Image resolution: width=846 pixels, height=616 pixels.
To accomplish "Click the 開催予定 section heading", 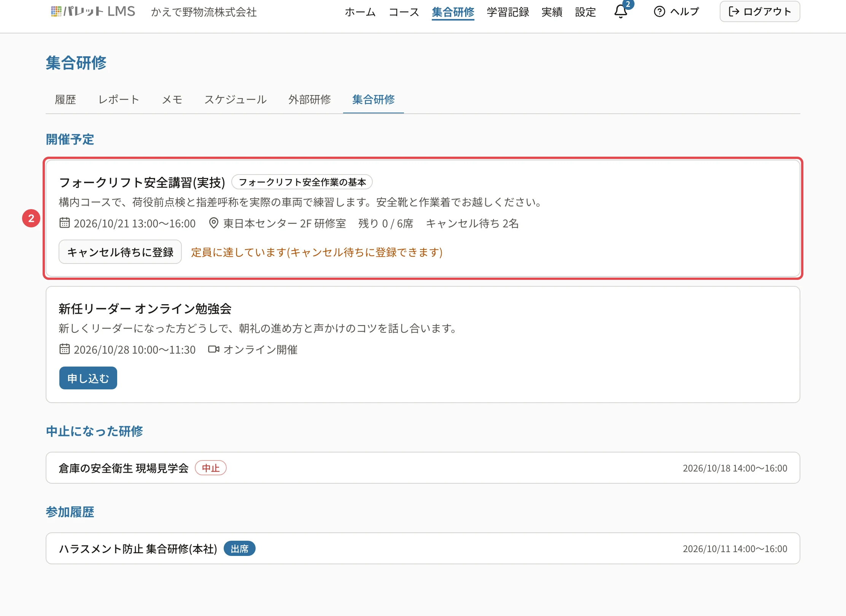I will point(70,140).
